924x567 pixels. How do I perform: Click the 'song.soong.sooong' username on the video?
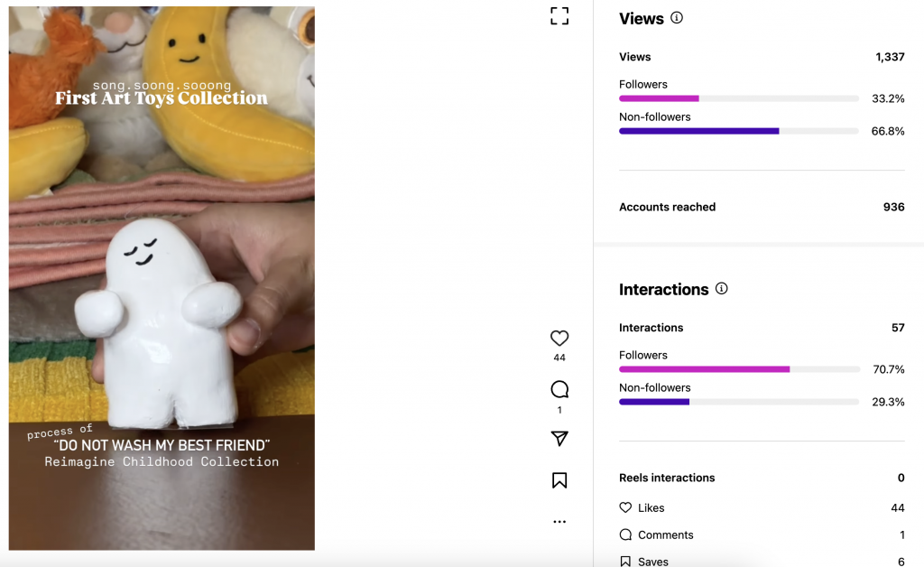click(x=162, y=86)
